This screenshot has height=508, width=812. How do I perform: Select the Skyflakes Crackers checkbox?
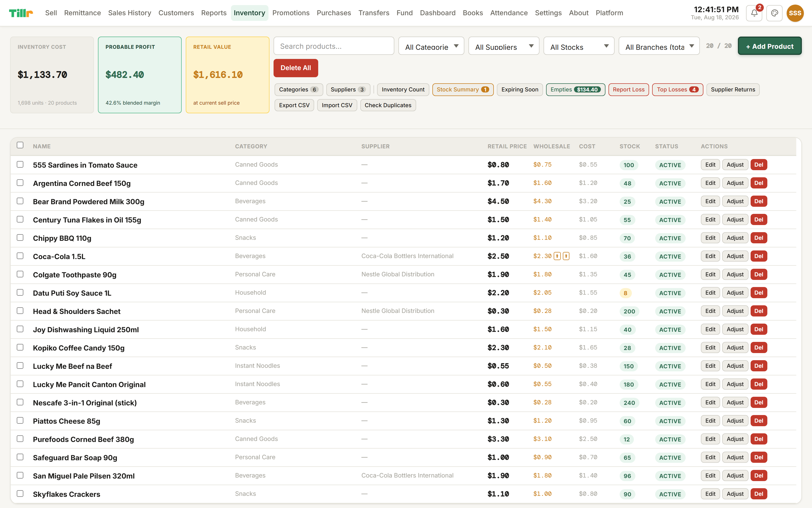point(20,494)
